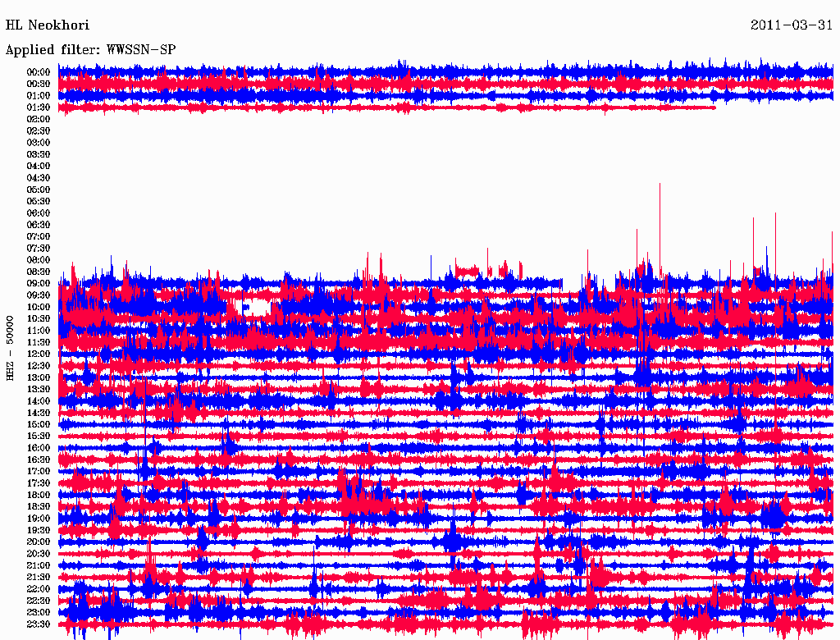Select the 18:00 time label

[x=38, y=495]
